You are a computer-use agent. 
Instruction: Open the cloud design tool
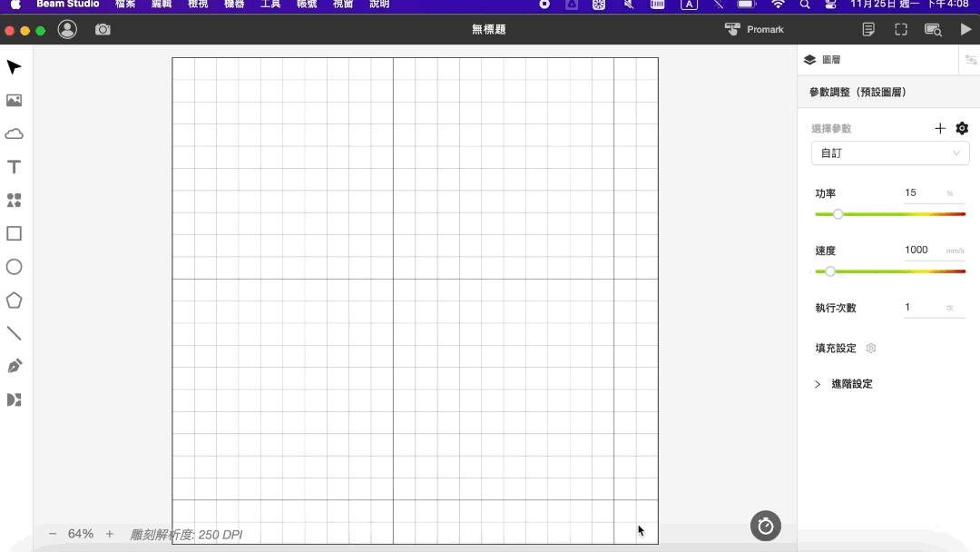[14, 133]
